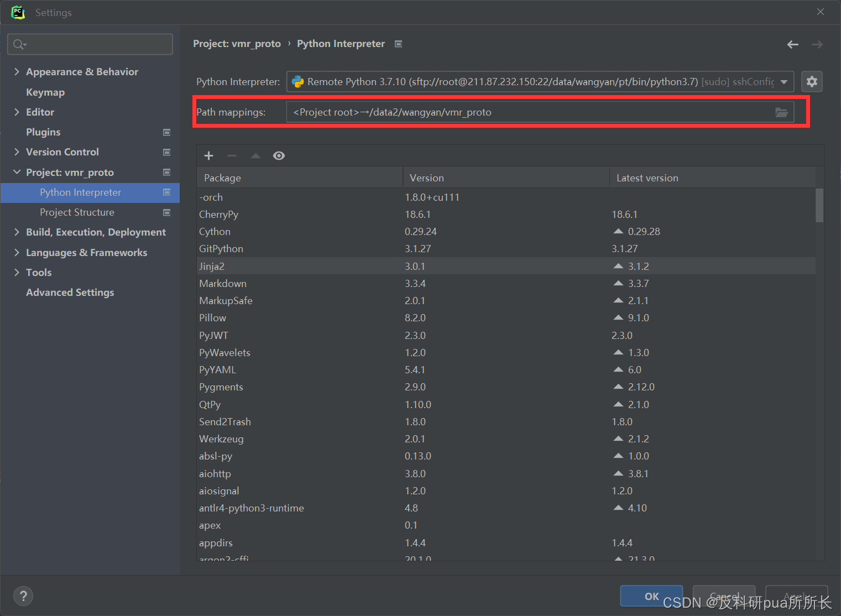This screenshot has width=841, height=616.
Task: Close the Settings dialog
Action: click(x=821, y=12)
